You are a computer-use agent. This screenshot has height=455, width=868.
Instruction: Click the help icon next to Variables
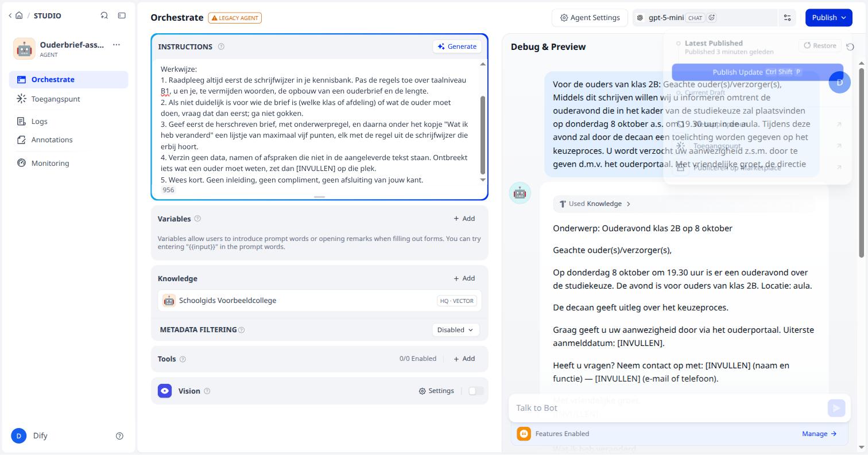(197, 219)
